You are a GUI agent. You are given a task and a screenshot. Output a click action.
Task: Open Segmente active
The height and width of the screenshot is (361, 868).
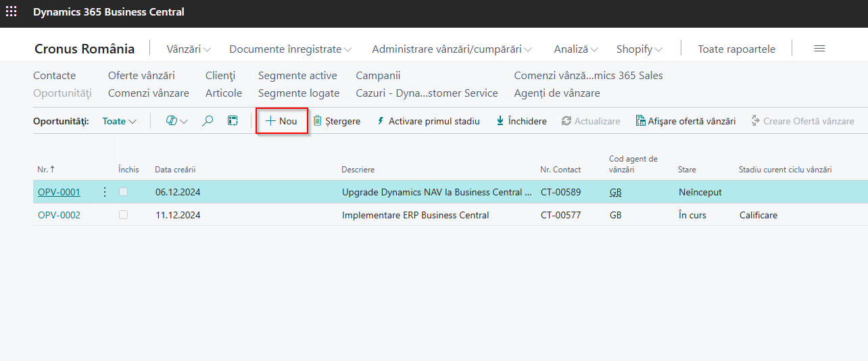coord(297,75)
